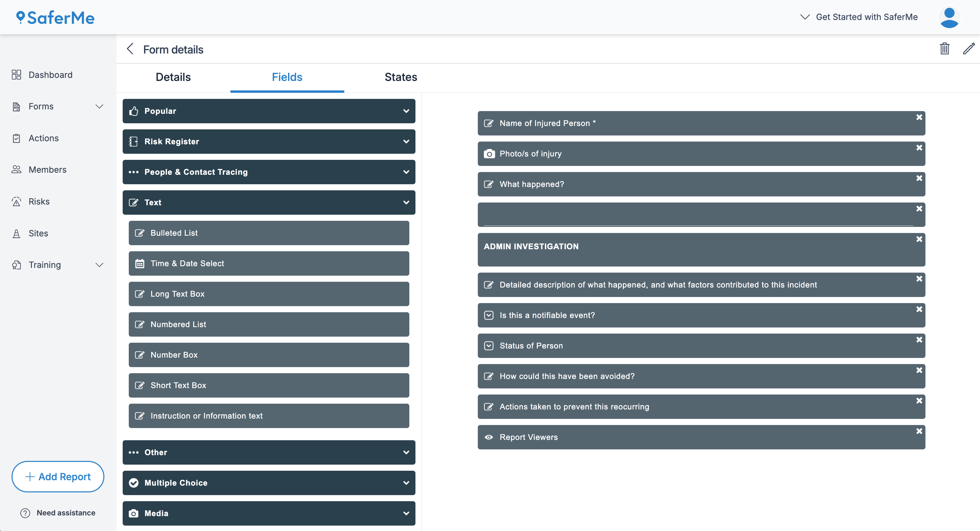
Task: Switch to the Details tab
Action: [x=173, y=77]
